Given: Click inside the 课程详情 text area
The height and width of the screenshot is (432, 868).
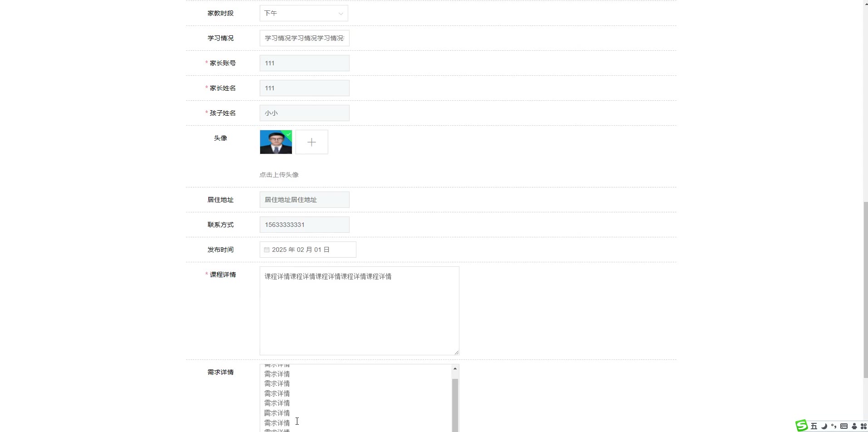Looking at the screenshot, I should [x=360, y=311].
